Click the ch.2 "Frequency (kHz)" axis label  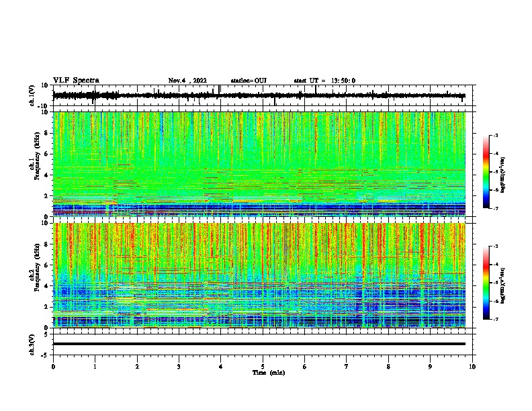(37, 267)
